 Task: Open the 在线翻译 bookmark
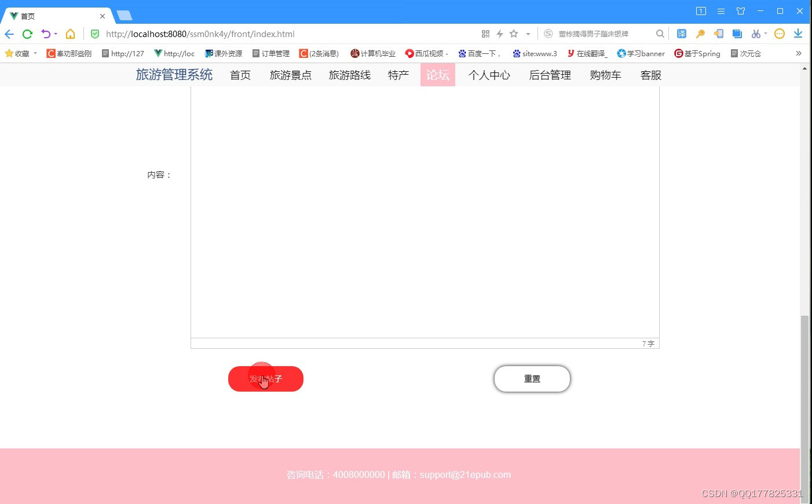(x=587, y=53)
